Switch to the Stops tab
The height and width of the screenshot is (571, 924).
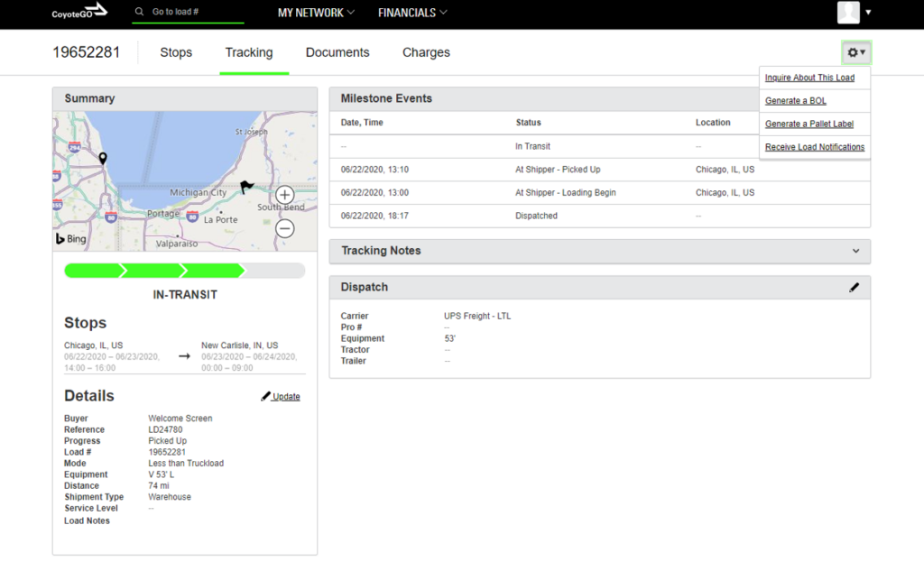(176, 52)
